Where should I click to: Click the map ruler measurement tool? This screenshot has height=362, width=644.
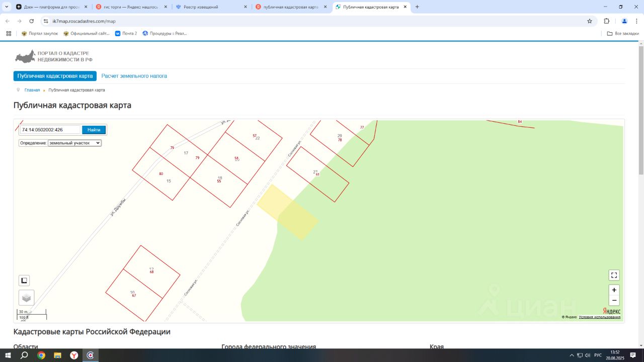click(24, 281)
